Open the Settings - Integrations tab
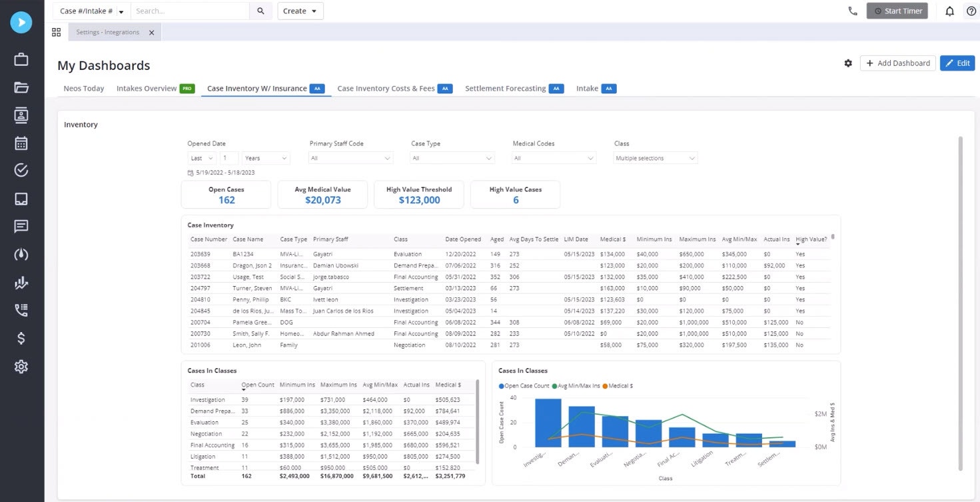The image size is (980, 502). 107,33
